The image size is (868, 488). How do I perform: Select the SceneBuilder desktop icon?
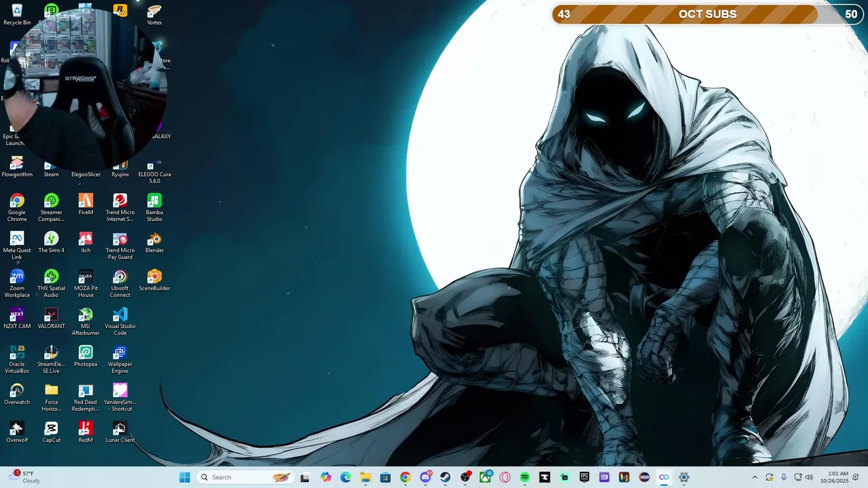click(x=155, y=281)
